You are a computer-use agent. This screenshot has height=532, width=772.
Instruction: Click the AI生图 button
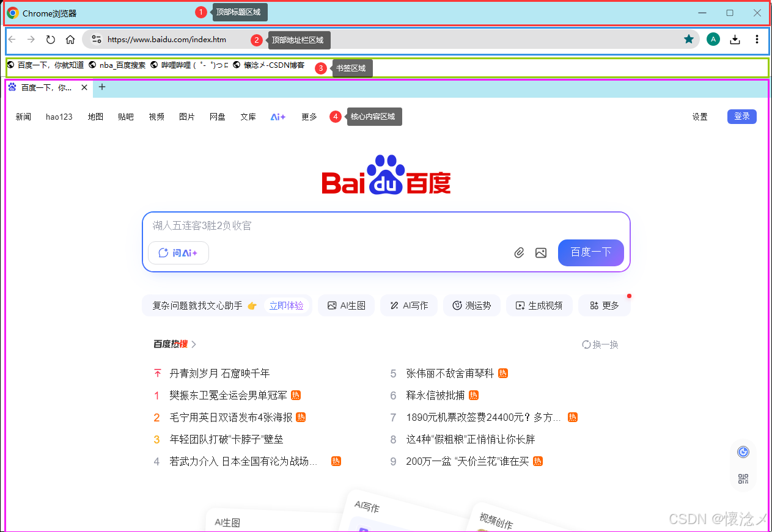click(x=346, y=305)
